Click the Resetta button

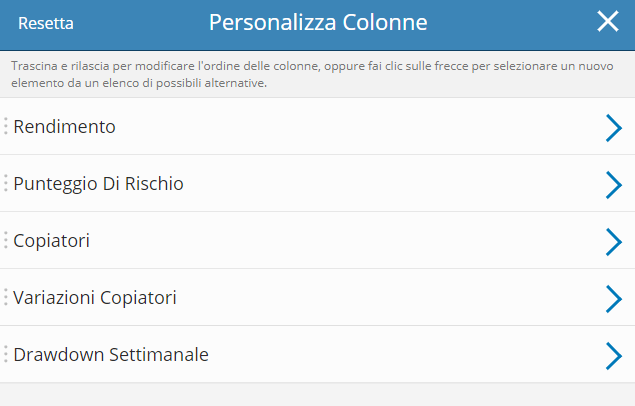[46, 23]
